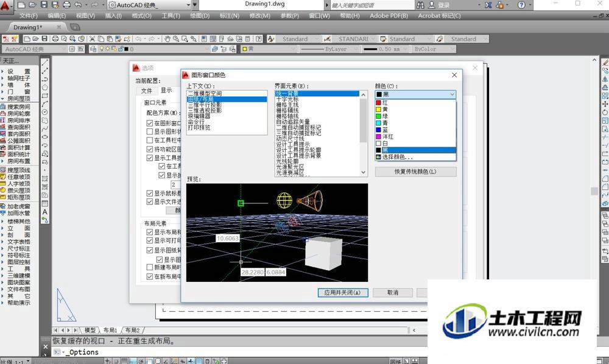Open the 文件(F) menu
This screenshot has width=609, height=364.
pyautogui.click(x=29, y=16)
